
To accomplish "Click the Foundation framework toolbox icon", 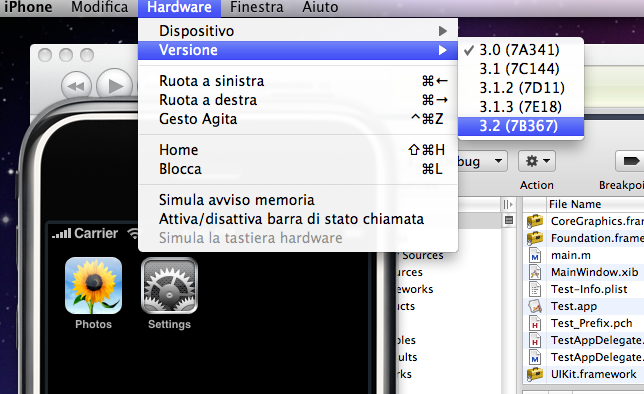I will coord(535,238).
